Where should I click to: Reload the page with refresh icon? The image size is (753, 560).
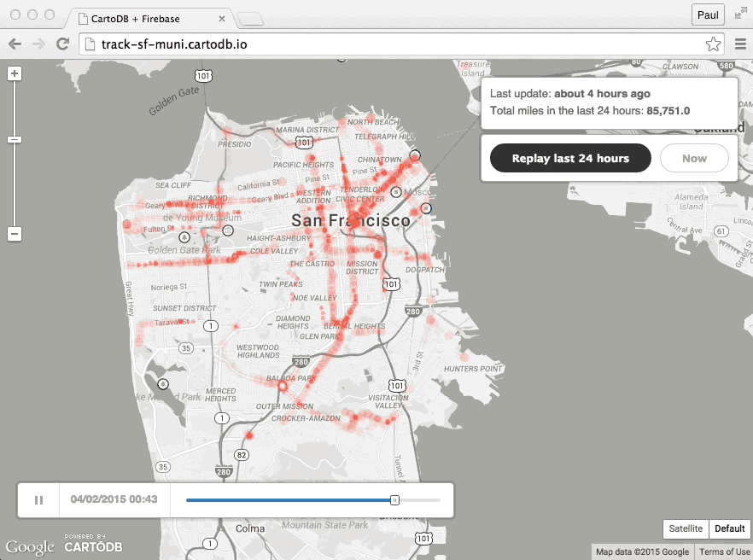pos(62,44)
